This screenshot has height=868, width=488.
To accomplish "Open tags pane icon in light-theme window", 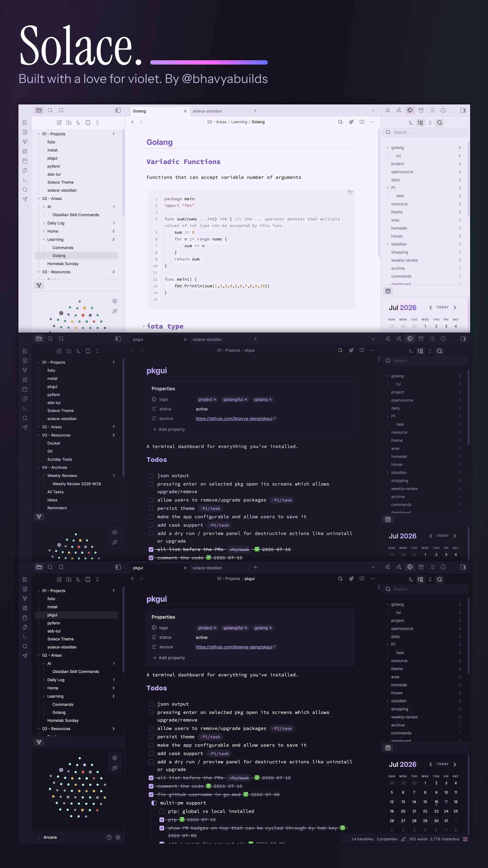I will tap(410, 110).
